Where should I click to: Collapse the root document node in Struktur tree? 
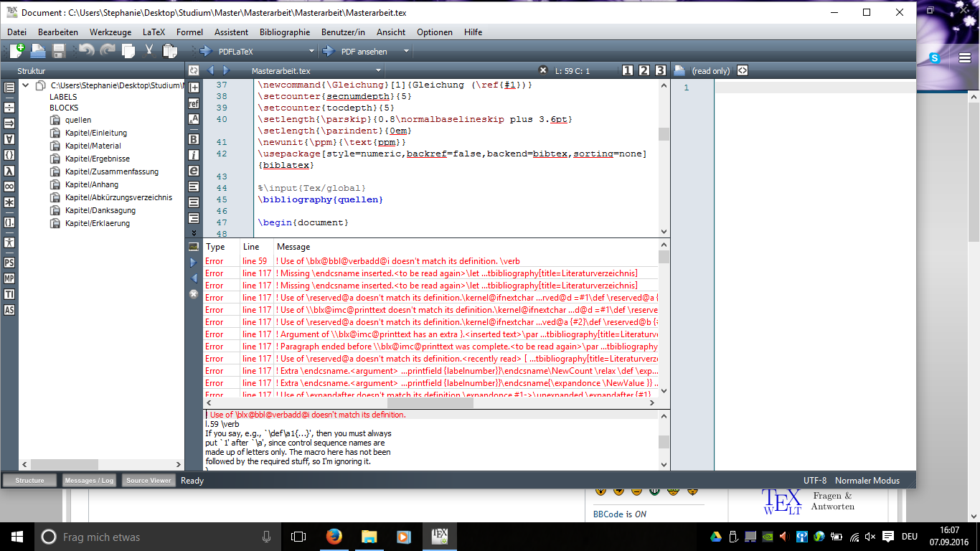pos(26,85)
